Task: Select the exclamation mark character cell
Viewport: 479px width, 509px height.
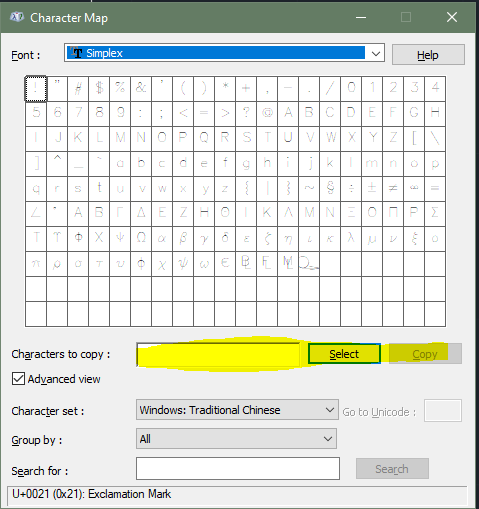Action: tap(36, 89)
